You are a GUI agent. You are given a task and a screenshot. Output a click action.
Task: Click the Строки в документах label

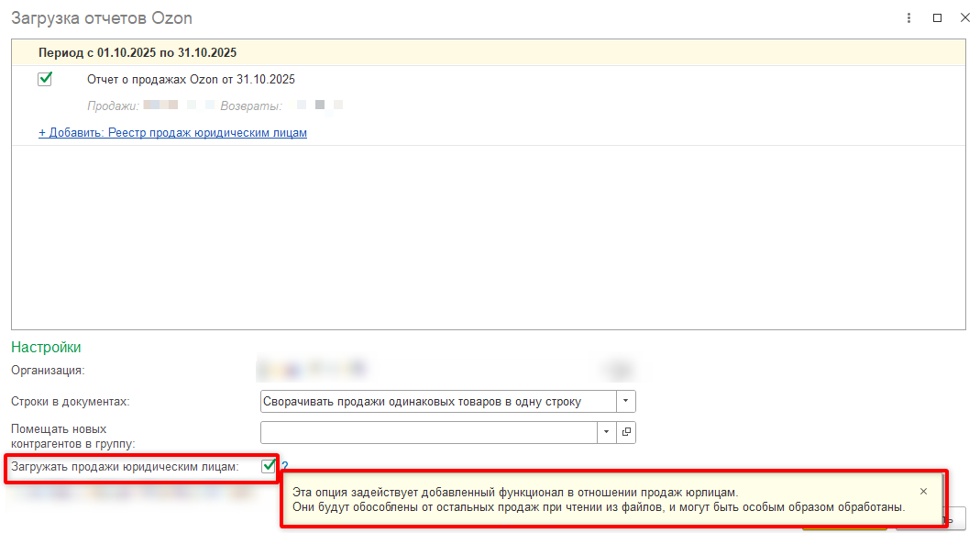tap(70, 402)
